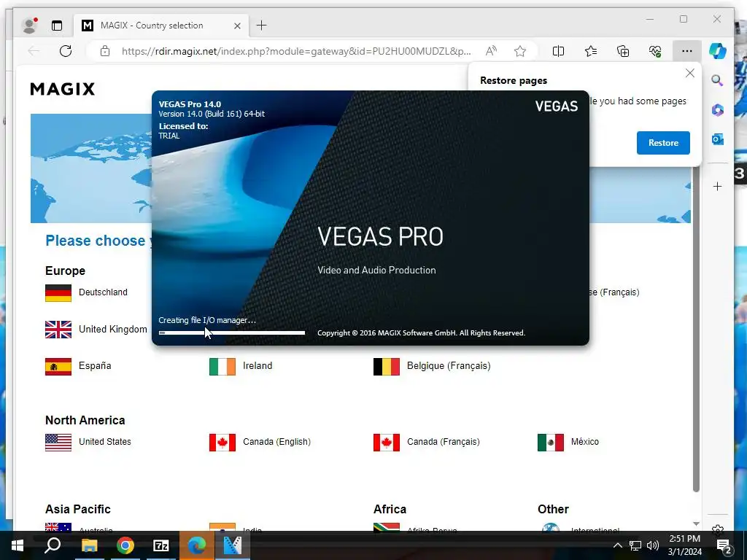Open the tab actions menu icon
Screen dimensions: 747x560
[x=57, y=26]
